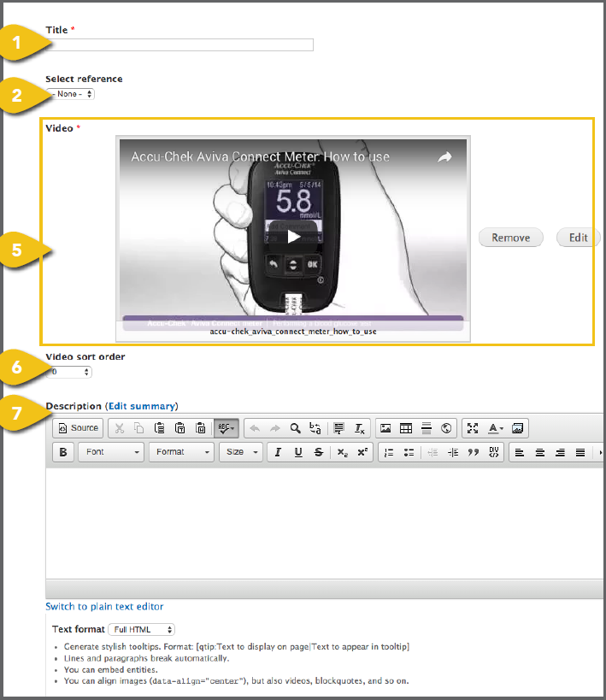Click the Copy icon in the editor toolbar
Image resolution: width=606 pixels, height=700 pixels.
point(139,428)
